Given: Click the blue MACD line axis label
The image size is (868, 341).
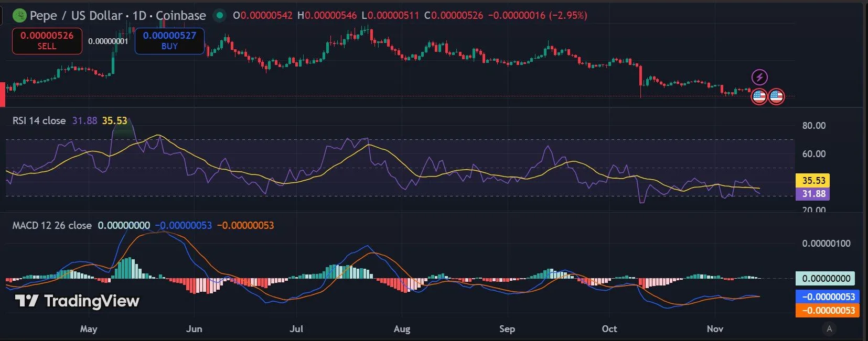Looking at the screenshot, I should point(827,296).
